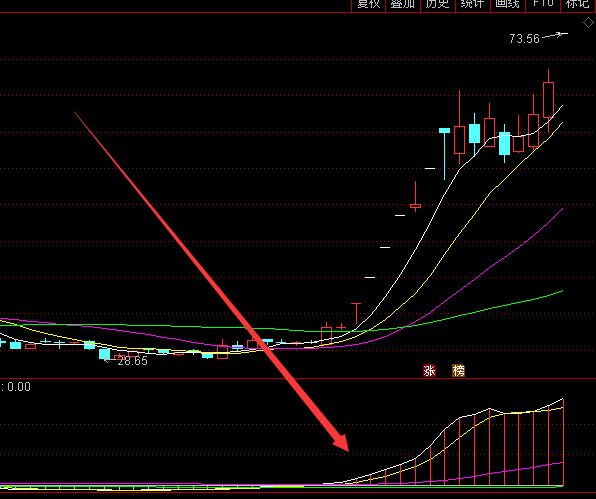Open the 复权 toolbar option

click(369, 5)
